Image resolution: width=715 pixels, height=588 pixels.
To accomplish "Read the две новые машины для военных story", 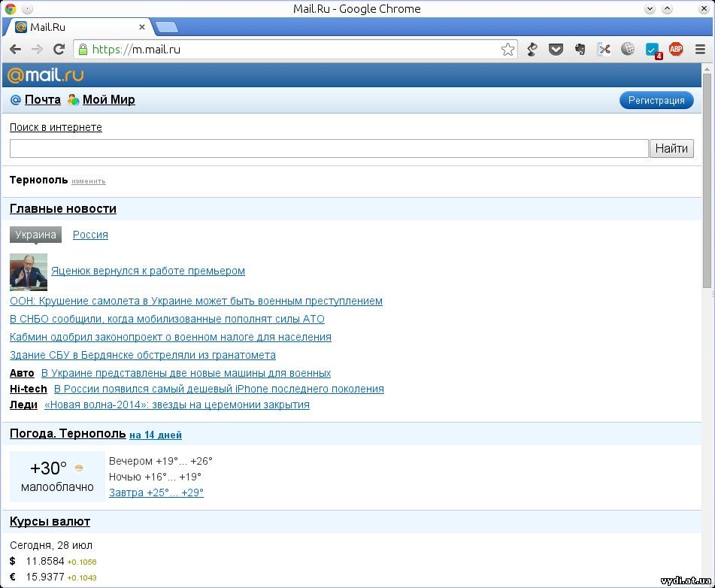I will [186, 373].
